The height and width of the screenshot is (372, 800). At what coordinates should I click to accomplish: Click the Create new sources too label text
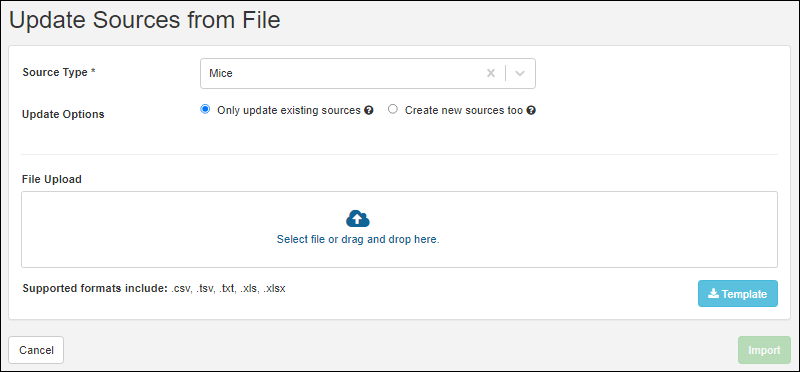tap(464, 110)
